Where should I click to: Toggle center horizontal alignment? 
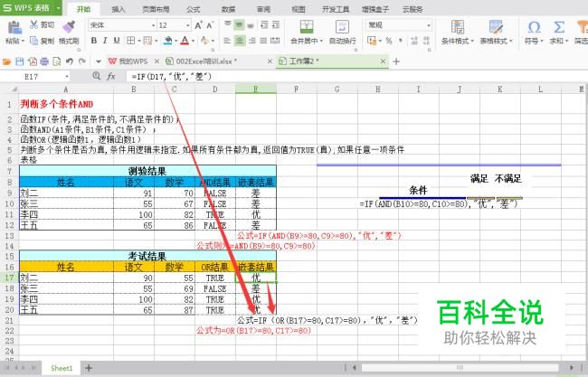[239, 41]
